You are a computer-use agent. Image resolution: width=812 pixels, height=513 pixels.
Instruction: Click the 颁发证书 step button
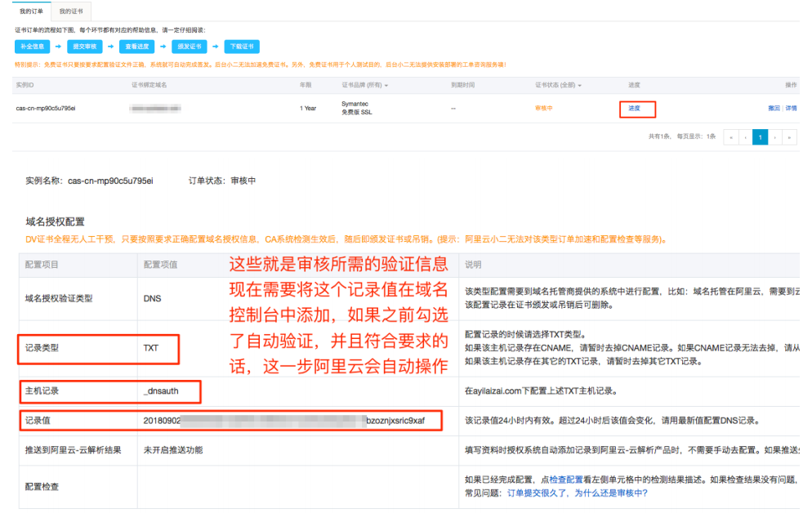point(189,47)
